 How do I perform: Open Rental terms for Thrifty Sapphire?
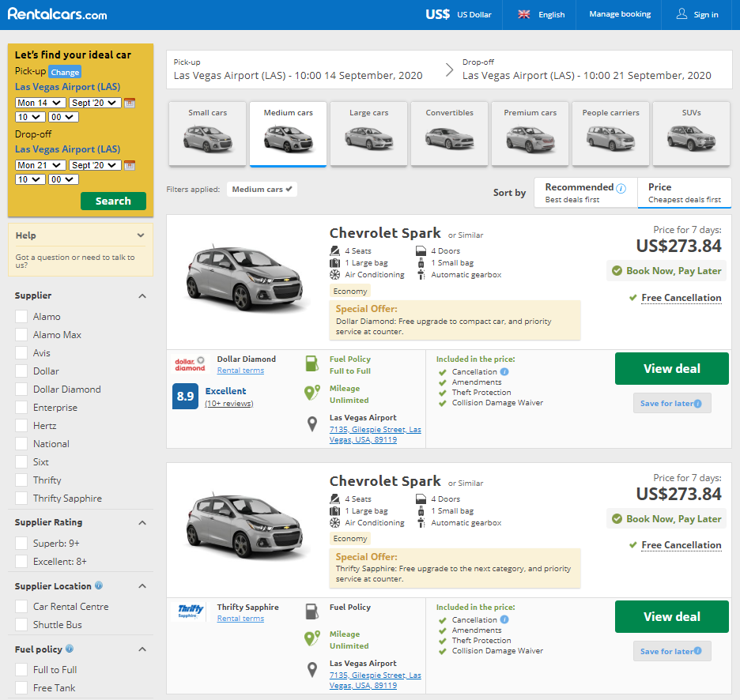pyautogui.click(x=240, y=618)
